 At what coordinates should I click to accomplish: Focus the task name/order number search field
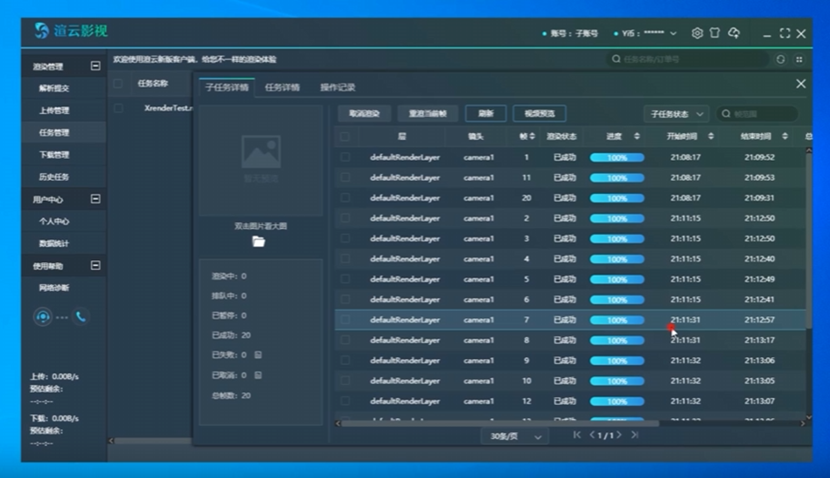point(688,59)
